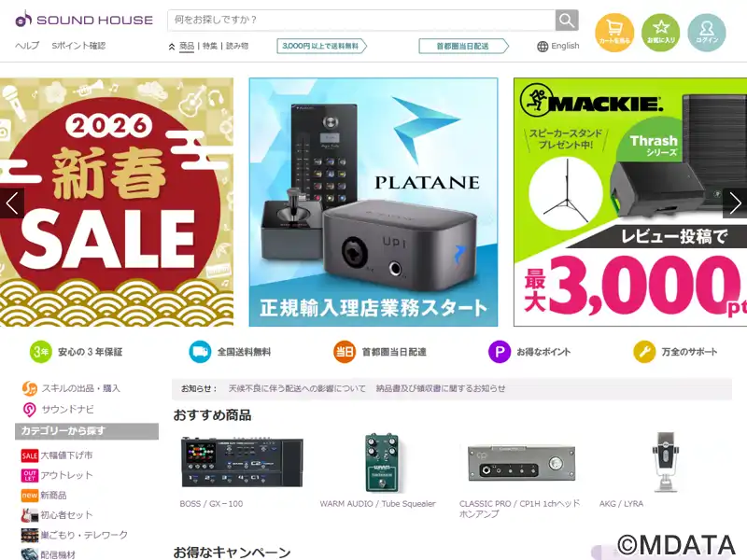The height and width of the screenshot is (560, 747).
Task: Open the green favorites star icon
Action: pyautogui.click(x=661, y=33)
